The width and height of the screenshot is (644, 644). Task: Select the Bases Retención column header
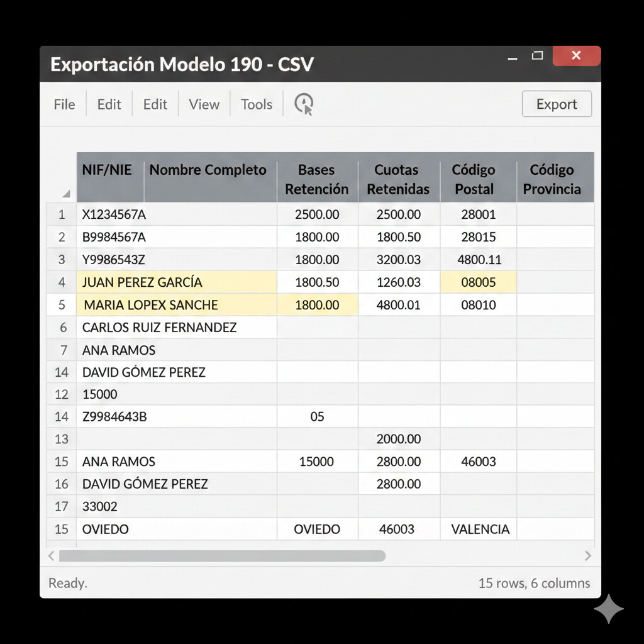point(317,177)
